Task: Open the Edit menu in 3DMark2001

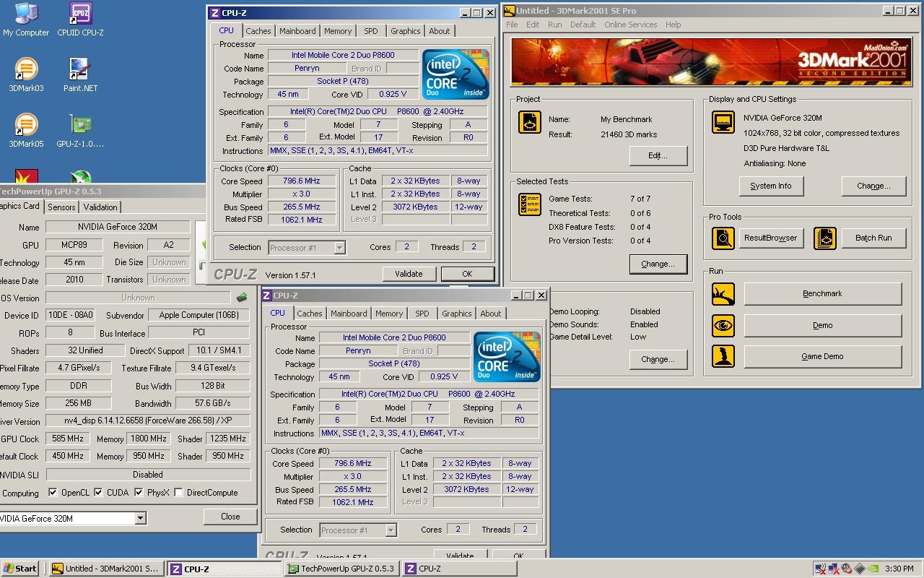Action: pyautogui.click(x=533, y=25)
